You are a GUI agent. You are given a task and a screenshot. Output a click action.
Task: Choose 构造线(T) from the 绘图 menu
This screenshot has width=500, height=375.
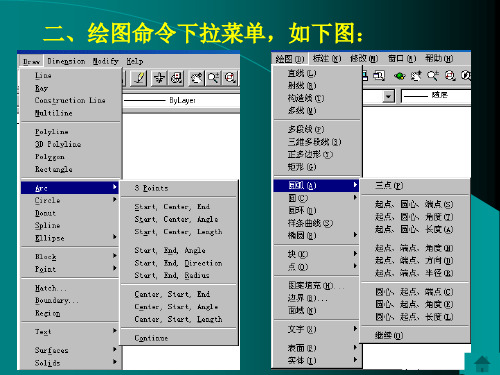pos(317,98)
